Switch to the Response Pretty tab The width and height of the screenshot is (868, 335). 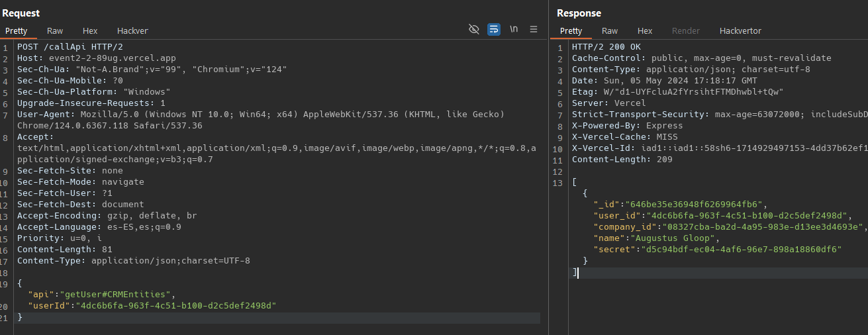[571, 30]
